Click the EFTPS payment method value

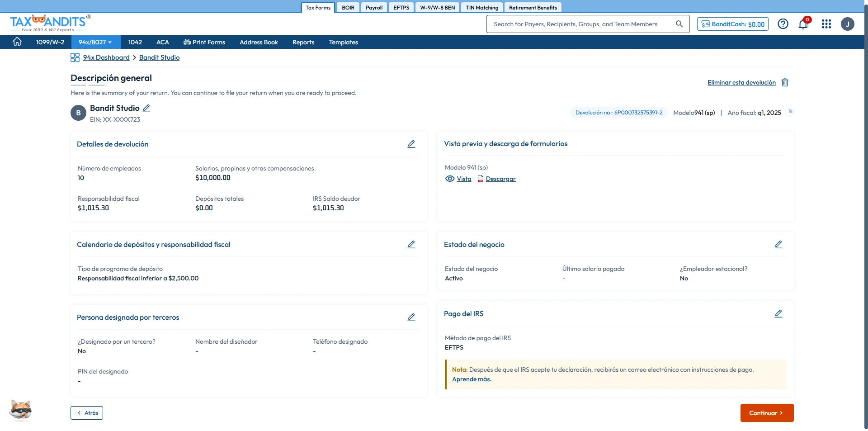pos(454,347)
